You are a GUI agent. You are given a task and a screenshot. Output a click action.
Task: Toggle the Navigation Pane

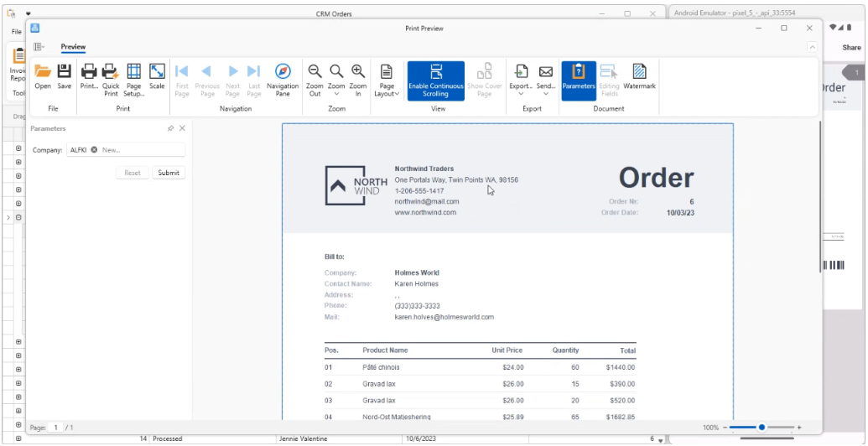283,80
